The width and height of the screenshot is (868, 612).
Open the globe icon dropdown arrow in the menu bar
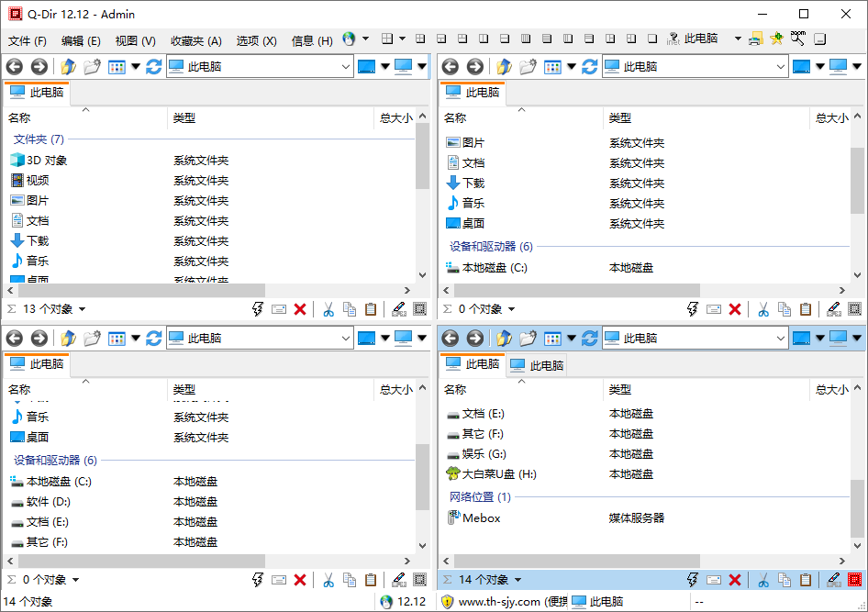coord(365,39)
